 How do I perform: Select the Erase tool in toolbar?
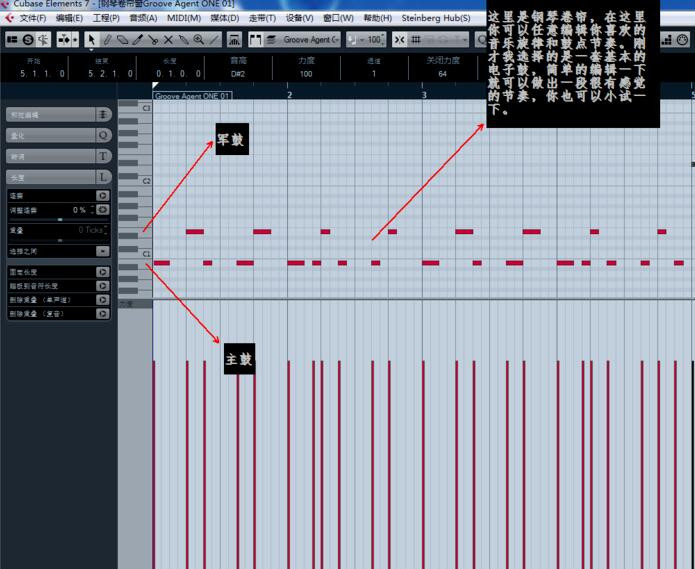[x=123, y=39]
